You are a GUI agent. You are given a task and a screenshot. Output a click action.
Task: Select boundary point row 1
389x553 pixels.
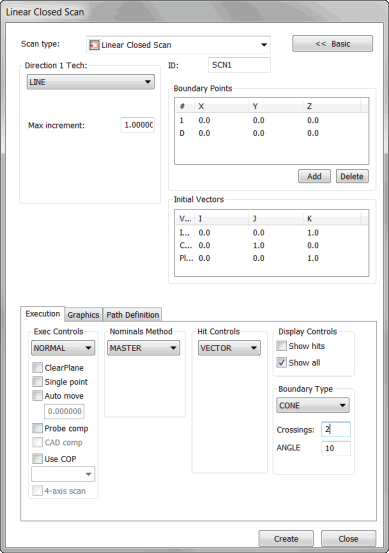tap(271, 120)
